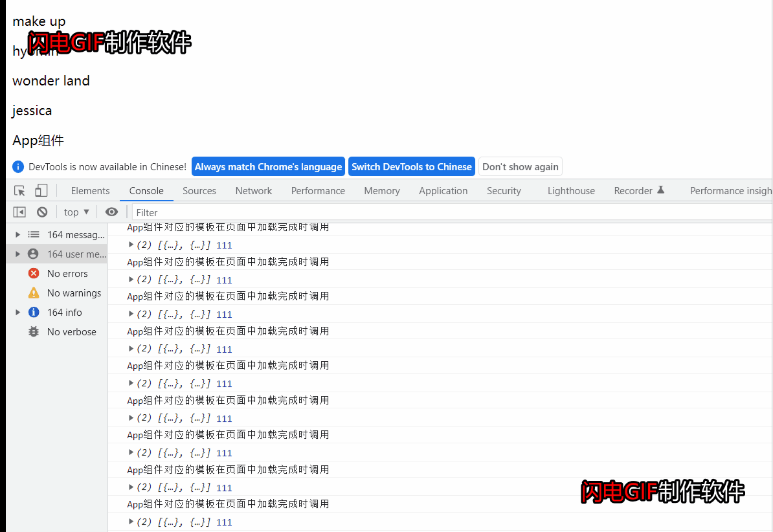Click Switch DevTools to Chinese button

tap(412, 166)
